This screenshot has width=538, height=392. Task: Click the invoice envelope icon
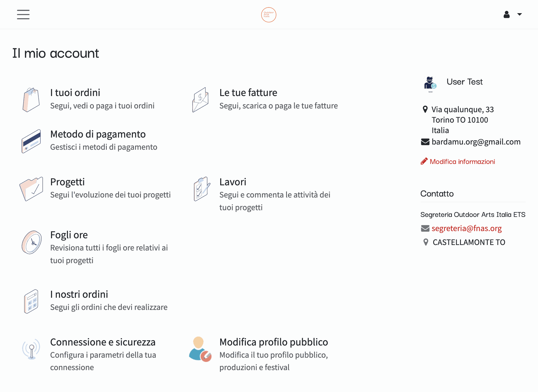(200, 100)
